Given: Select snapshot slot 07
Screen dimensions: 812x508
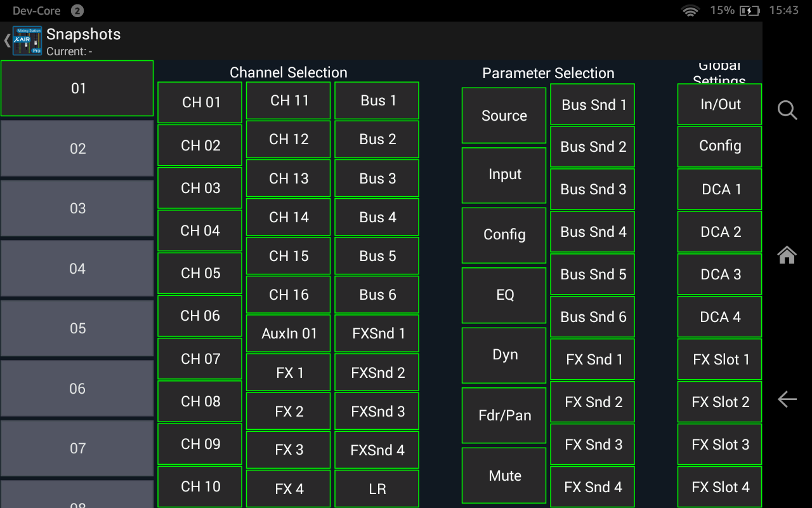Looking at the screenshot, I should coord(77,448).
